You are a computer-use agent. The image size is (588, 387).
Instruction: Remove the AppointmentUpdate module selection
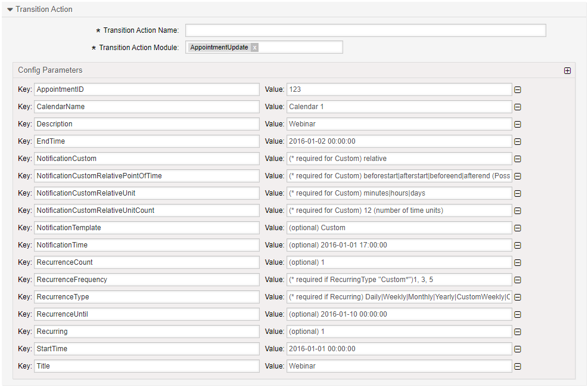[254, 47]
